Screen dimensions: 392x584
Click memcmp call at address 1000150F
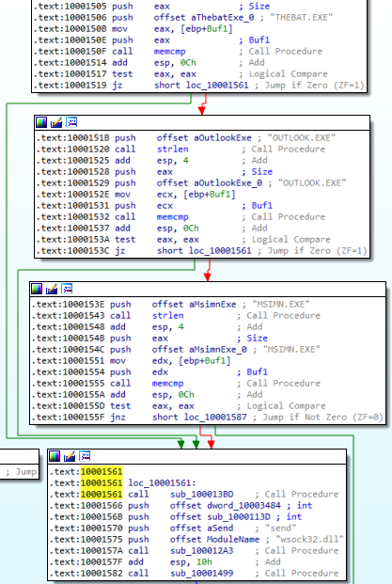click(x=170, y=52)
